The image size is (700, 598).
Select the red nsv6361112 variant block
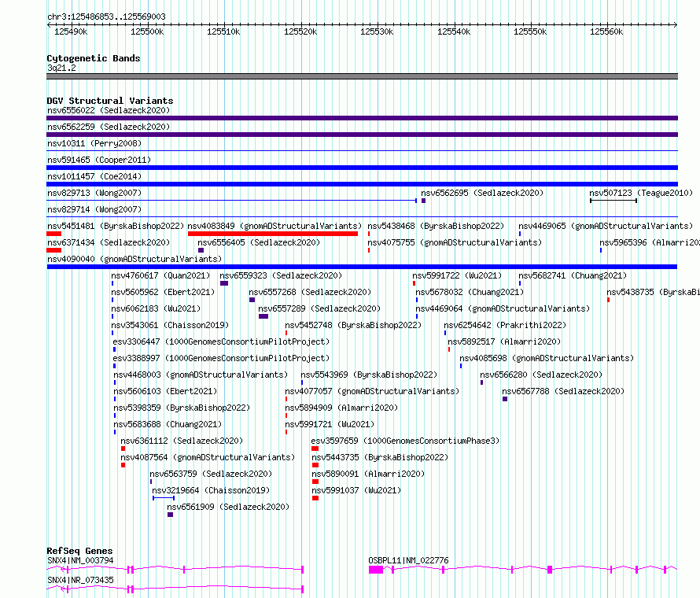[x=123, y=448]
